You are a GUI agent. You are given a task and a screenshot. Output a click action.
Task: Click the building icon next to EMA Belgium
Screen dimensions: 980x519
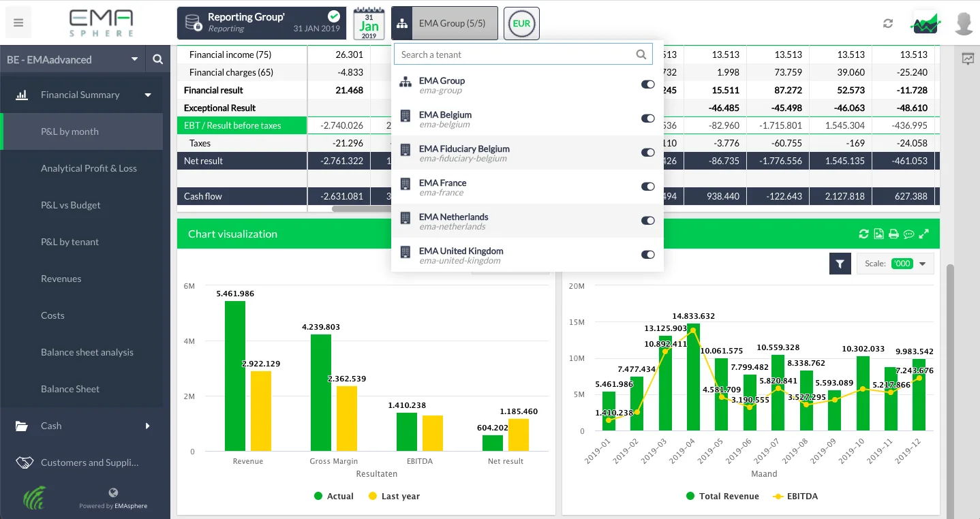point(405,116)
